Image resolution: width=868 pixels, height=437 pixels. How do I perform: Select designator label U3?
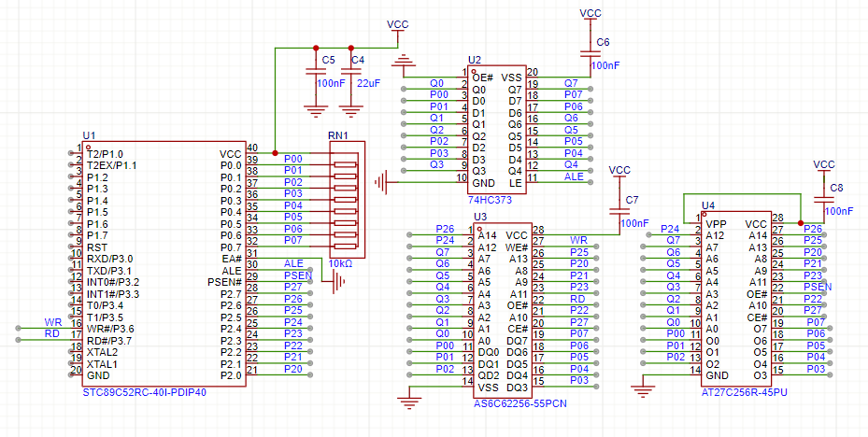(480, 217)
